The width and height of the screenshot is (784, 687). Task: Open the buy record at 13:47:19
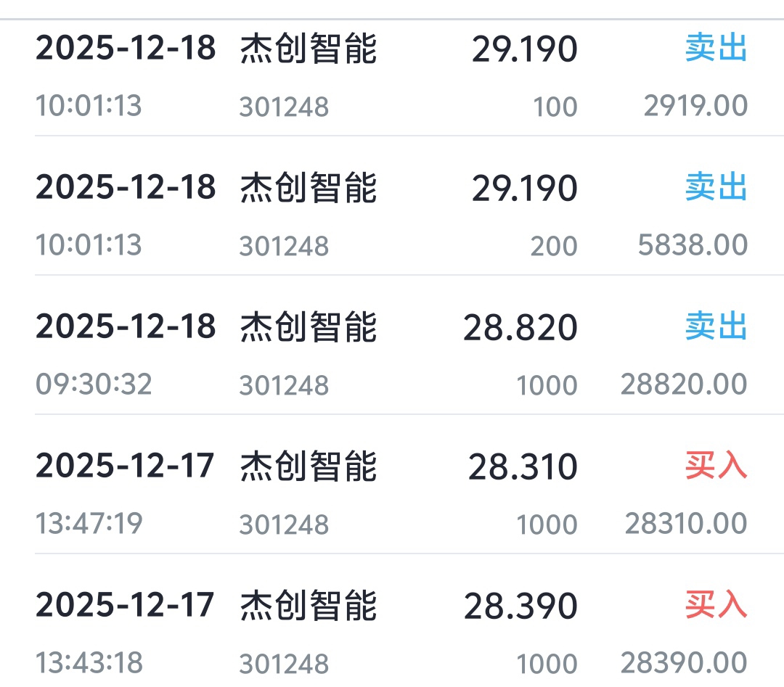pyautogui.click(x=392, y=494)
